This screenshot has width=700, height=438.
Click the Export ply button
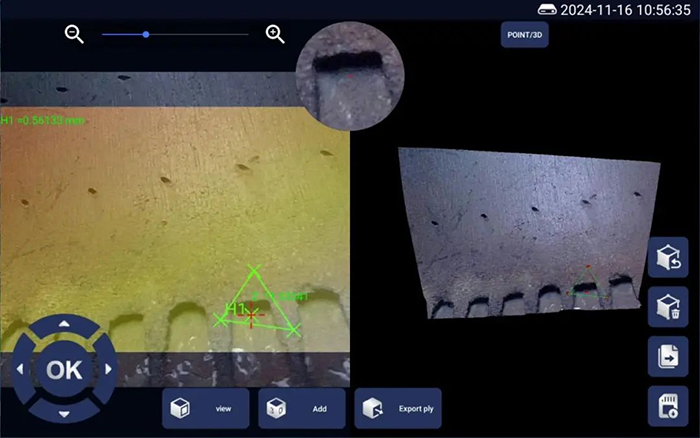(x=397, y=408)
